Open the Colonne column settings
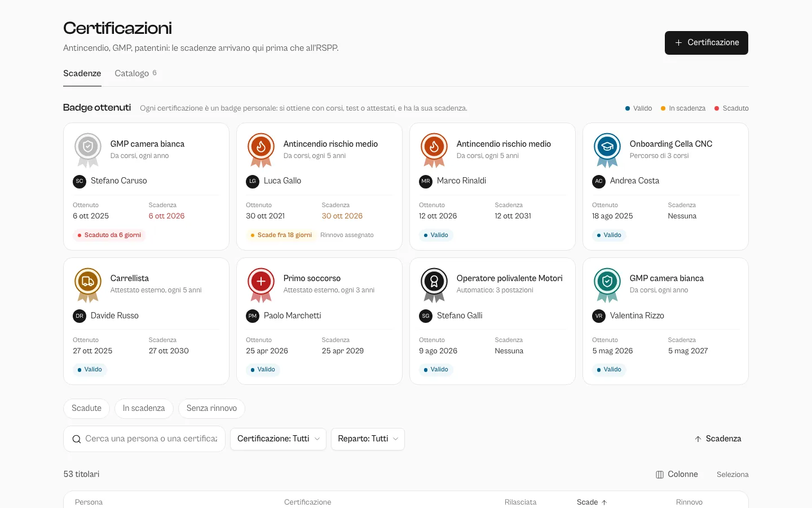Image resolution: width=812 pixels, height=508 pixels. tap(677, 475)
